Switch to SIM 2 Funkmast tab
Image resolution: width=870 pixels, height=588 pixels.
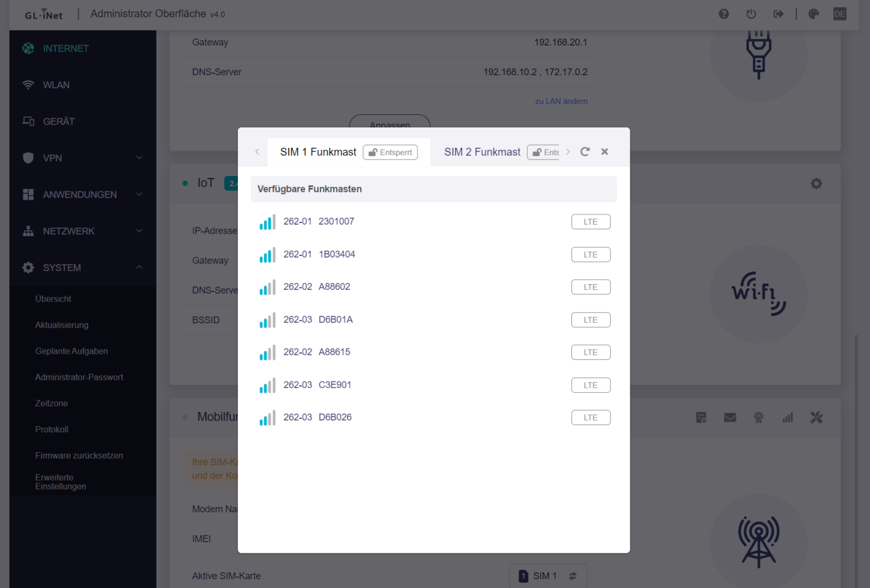tap(482, 152)
